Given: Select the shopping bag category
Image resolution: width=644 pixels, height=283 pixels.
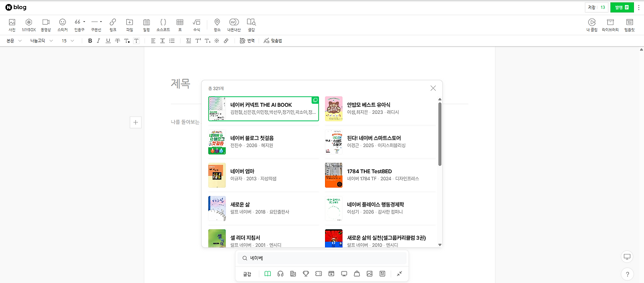Looking at the screenshot, I should point(357,273).
